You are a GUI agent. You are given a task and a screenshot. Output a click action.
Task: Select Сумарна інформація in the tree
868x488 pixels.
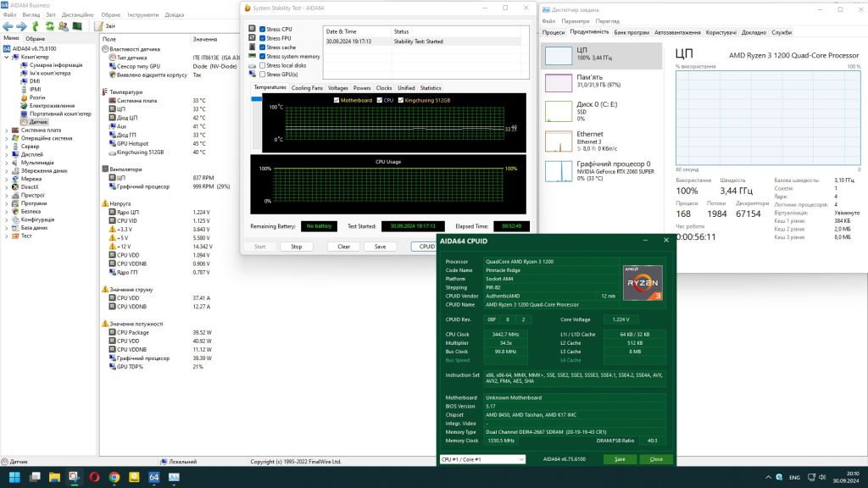56,65
